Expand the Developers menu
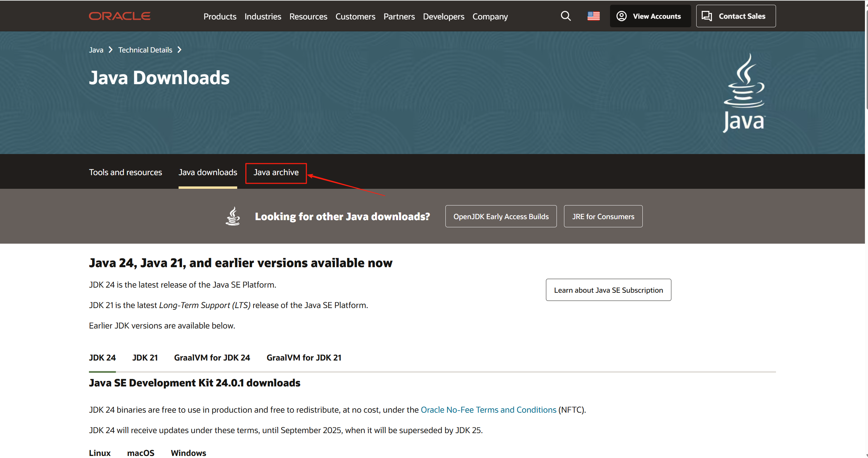 [x=443, y=16]
